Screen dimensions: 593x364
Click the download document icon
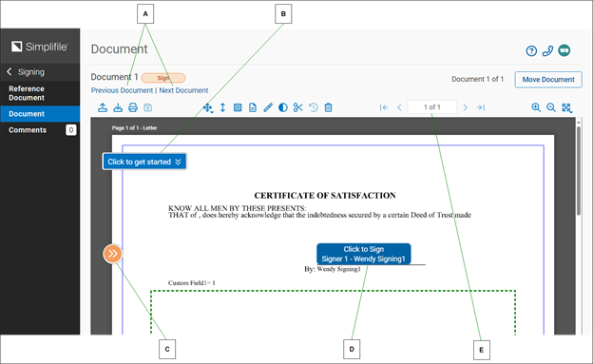(118, 107)
